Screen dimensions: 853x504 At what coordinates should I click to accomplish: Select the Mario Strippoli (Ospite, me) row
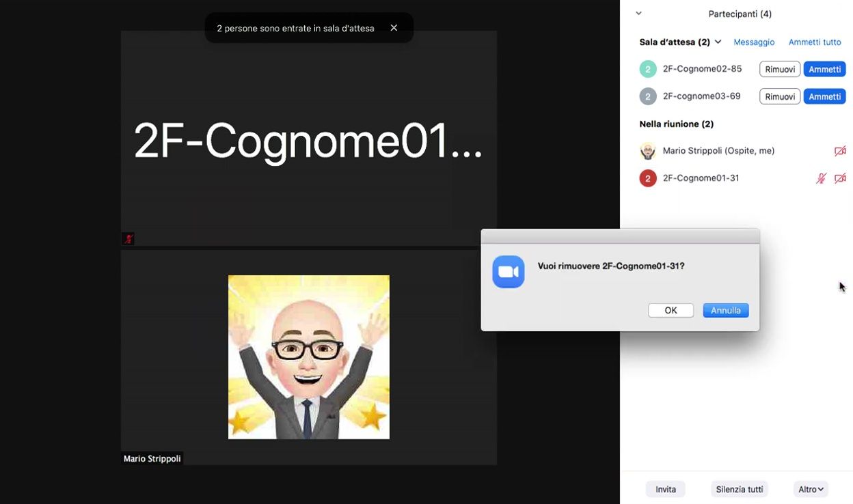[737, 151]
